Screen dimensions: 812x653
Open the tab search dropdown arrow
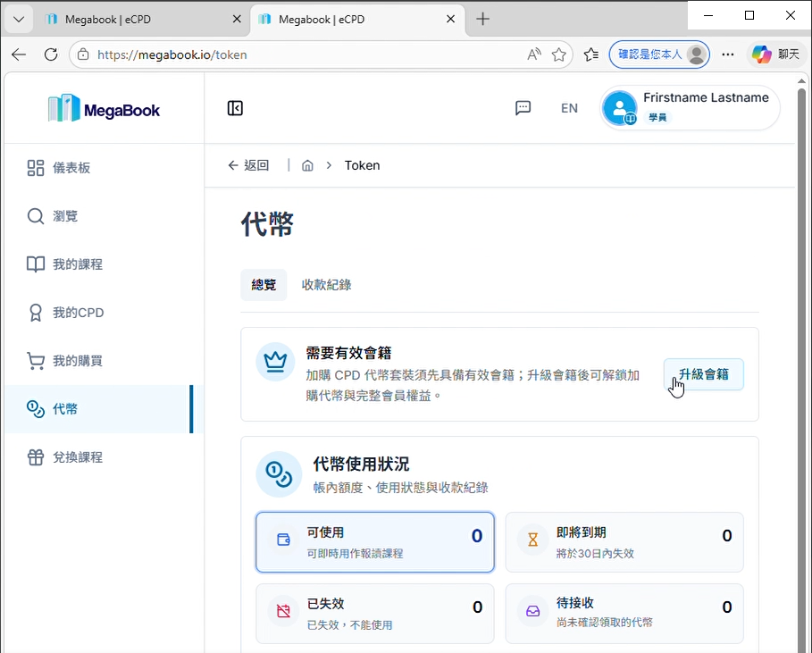click(x=19, y=19)
